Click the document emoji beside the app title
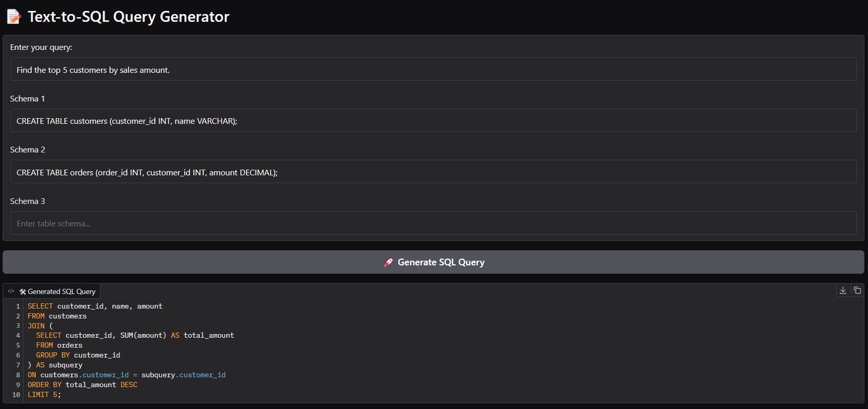The image size is (868, 409). [x=14, y=16]
